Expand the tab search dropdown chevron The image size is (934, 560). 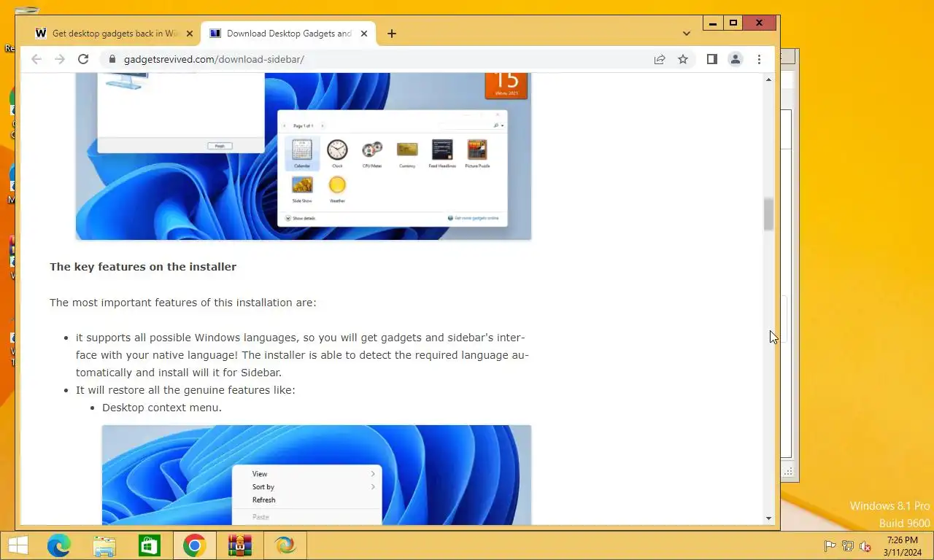pyautogui.click(x=687, y=34)
